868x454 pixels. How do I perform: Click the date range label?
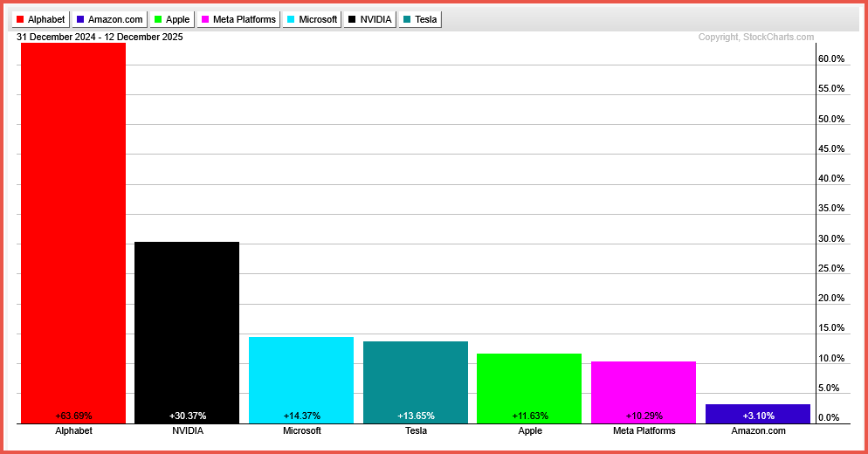tap(100, 37)
